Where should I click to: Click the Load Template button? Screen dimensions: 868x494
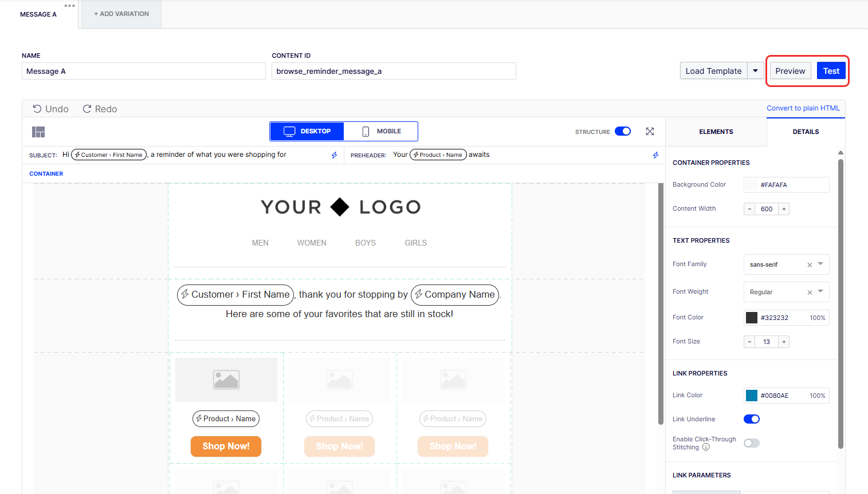click(x=714, y=71)
